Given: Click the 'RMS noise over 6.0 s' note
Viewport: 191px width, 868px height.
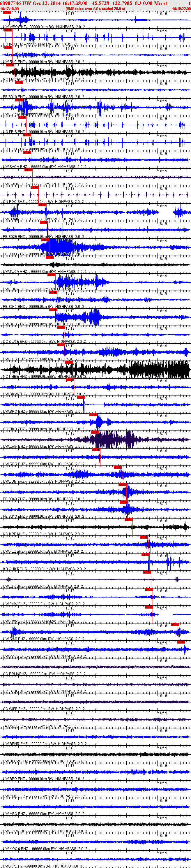Looking at the screenshot, I should tap(95, 9).
